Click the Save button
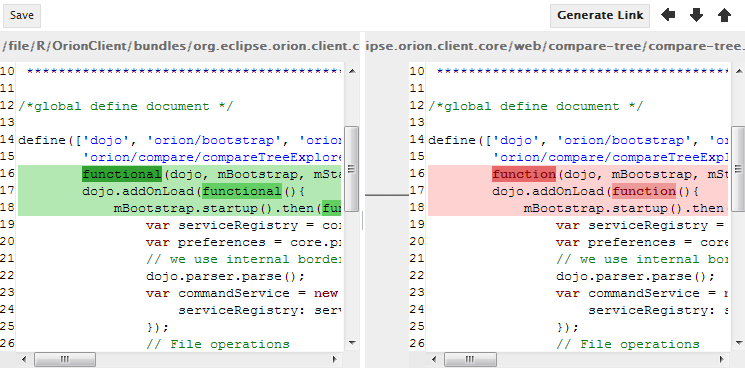This screenshot has width=745, height=374. pyautogui.click(x=22, y=16)
